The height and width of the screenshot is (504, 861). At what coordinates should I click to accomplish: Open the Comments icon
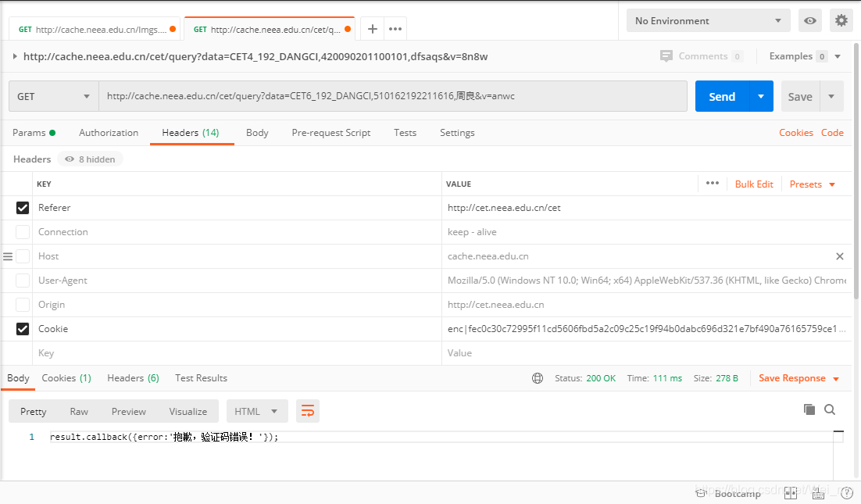[666, 56]
